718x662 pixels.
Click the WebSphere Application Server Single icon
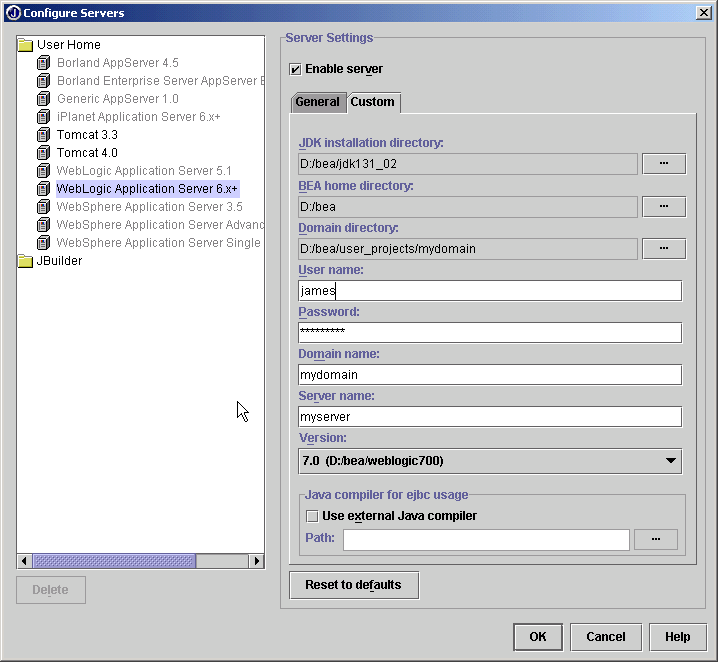(x=44, y=243)
